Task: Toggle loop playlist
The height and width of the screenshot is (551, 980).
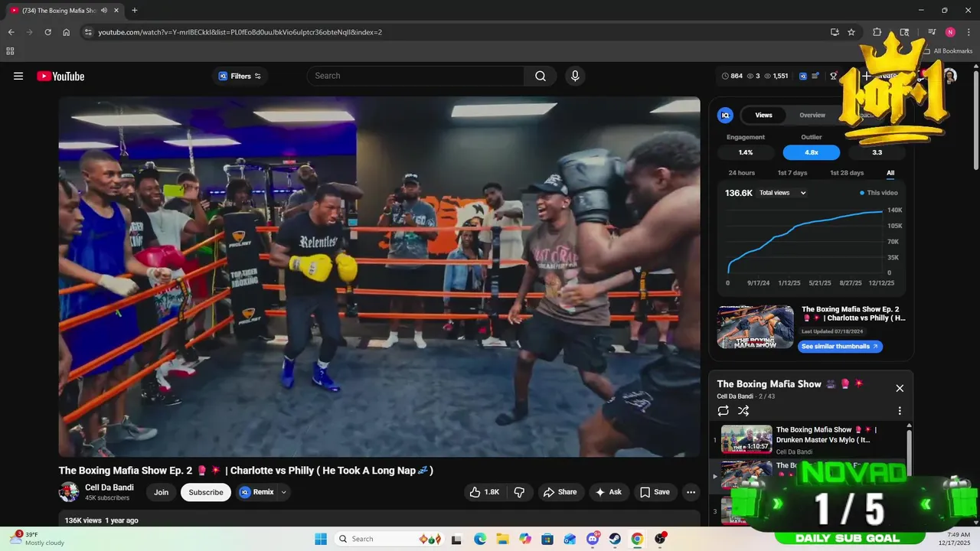Action: coord(724,411)
